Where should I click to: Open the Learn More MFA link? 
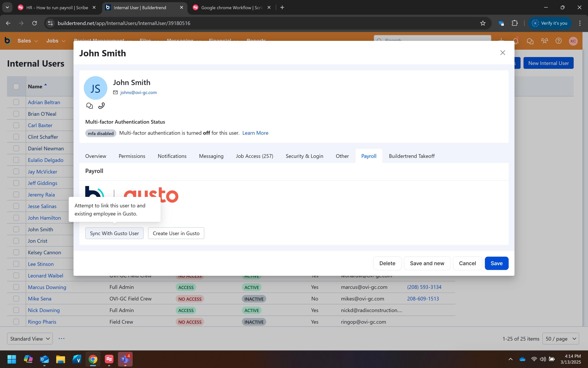(x=255, y=133)
